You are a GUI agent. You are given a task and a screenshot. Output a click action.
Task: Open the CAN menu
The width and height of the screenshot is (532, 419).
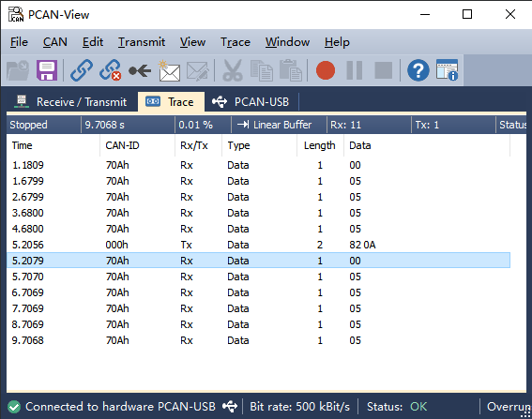click(55, 42)
